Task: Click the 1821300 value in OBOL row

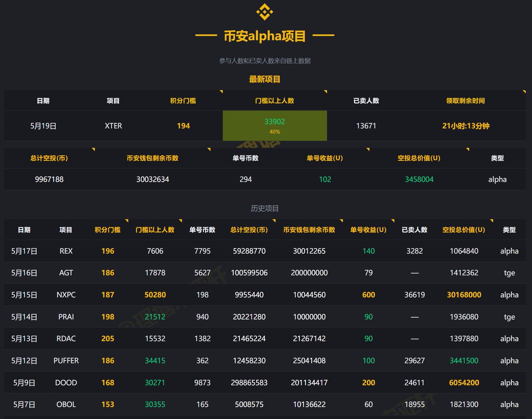Action: click(x=464, y=404)
